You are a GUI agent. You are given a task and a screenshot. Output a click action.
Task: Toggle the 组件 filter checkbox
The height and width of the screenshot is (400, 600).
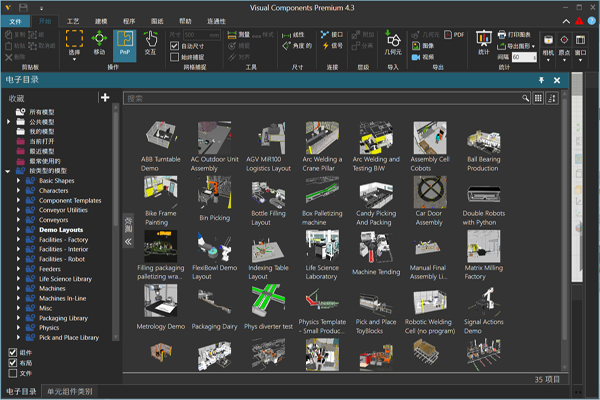pyautogui.click(x=13, y=352)
